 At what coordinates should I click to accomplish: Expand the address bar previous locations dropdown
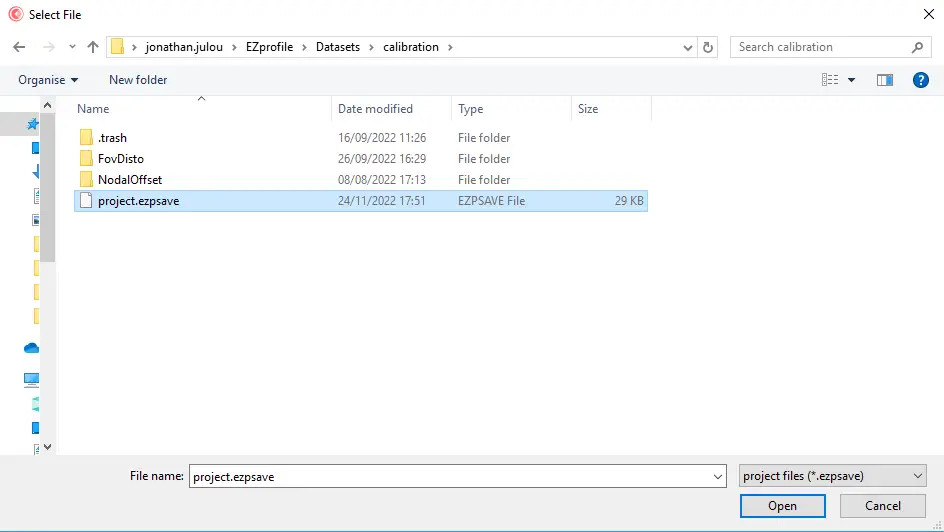[687, 47]
